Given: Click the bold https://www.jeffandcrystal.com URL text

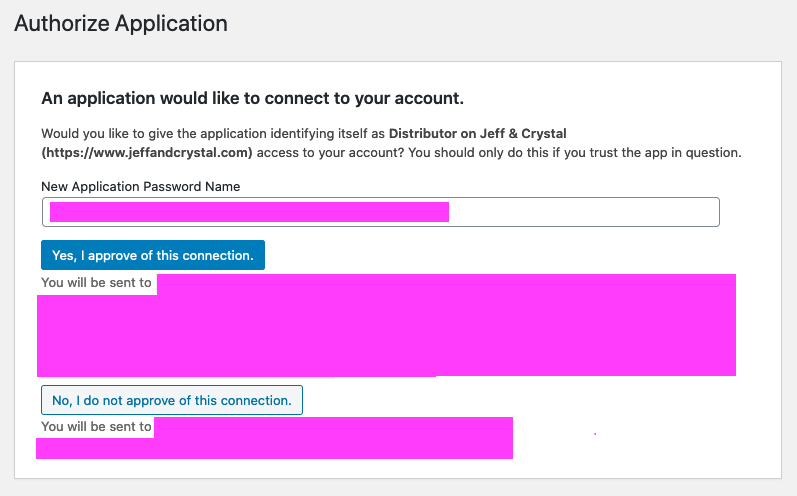Looking at the screenshot, I should tap(147, 153).
